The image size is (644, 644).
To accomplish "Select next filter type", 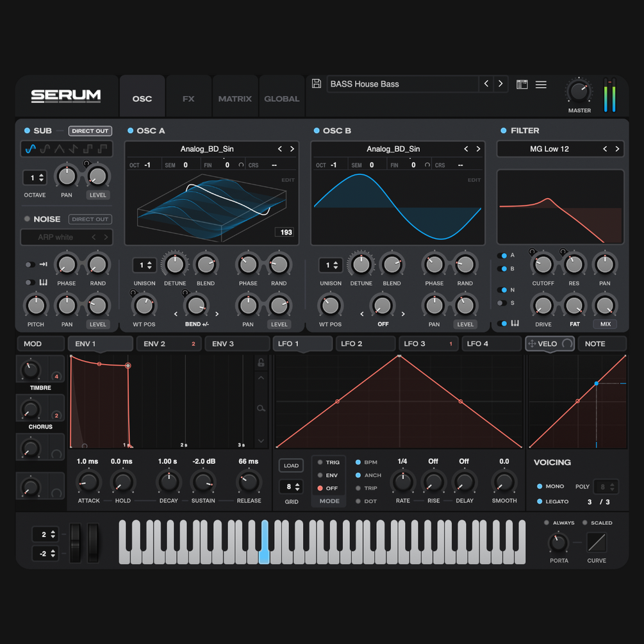I will coord(617,149).
